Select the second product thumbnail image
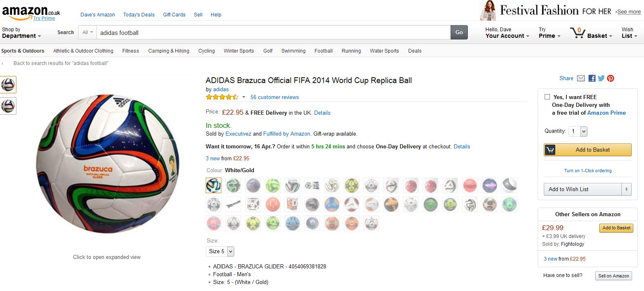 [x=8, y=106]
